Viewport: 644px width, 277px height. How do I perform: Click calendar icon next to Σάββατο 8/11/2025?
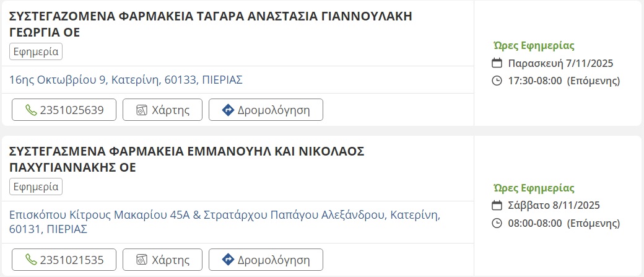(x=497, y=206)
